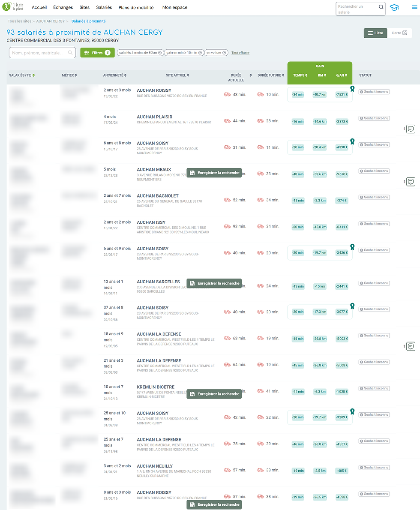Click car icon beside 43 min. current duration
This screenshot has width=420, height=510.
click(x=228, y=95)
